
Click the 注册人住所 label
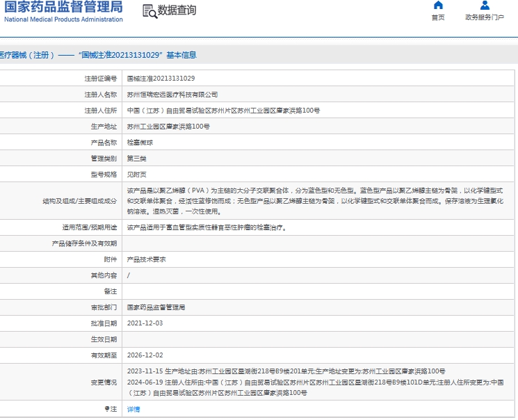100,111
